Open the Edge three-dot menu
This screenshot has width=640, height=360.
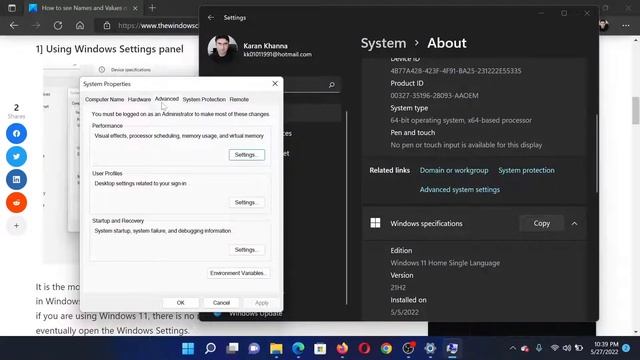[x=626, y=25]
